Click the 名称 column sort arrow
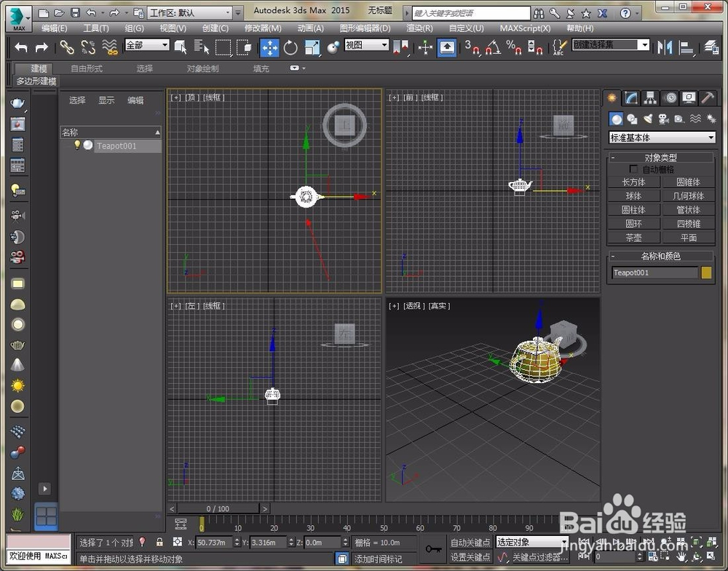The image size is (728, 571). (157, 133)
